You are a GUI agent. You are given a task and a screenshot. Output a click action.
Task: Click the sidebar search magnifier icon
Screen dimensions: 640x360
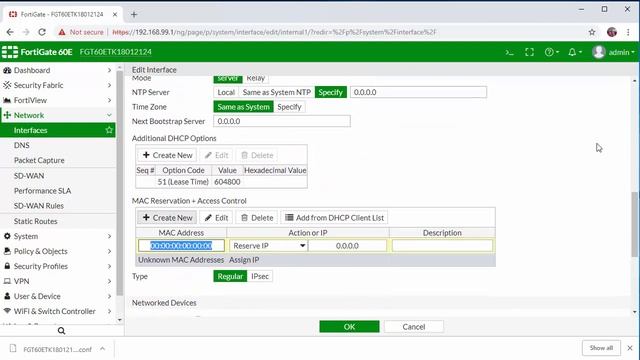click(61, 331)
